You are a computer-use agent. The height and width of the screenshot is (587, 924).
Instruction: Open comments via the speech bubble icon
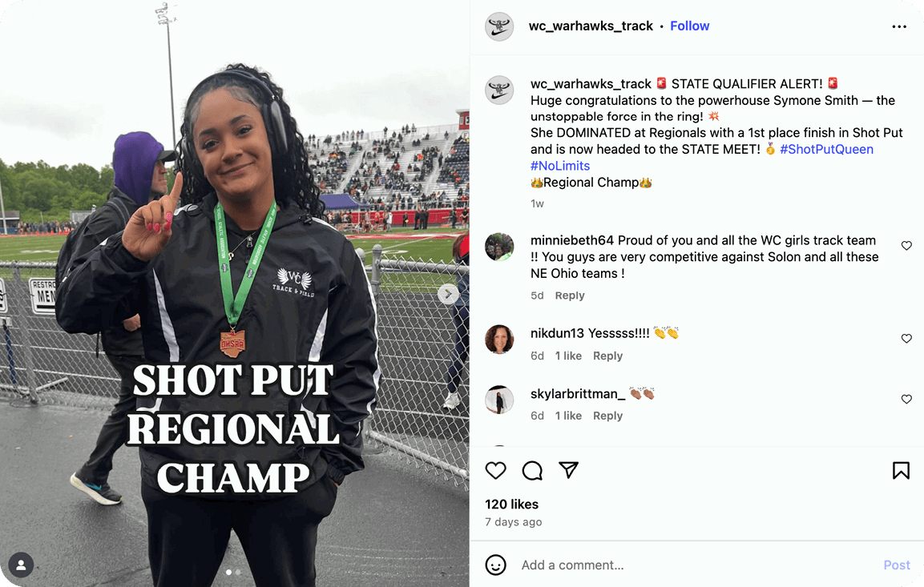[x=532, y=470]
